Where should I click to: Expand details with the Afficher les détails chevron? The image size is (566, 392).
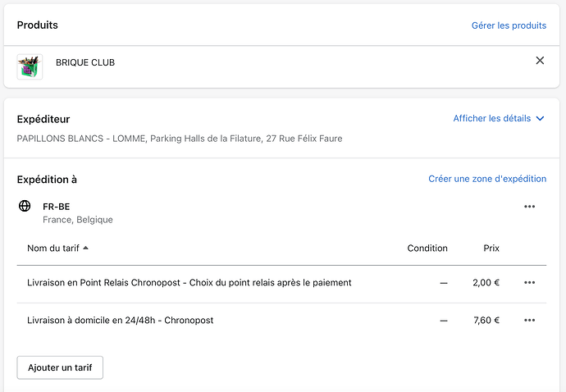click(540, 119)
